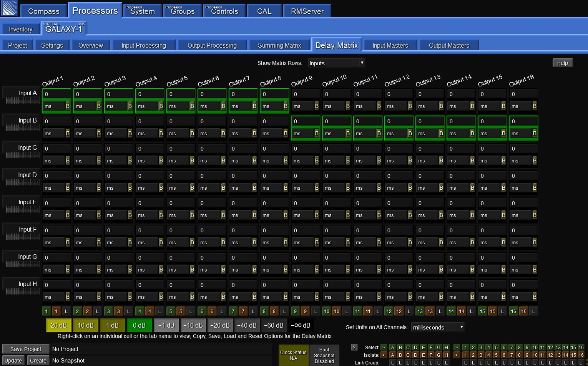588x366 pixels.
Task: Open the Output Masters tab
Action: coord(449,45)
